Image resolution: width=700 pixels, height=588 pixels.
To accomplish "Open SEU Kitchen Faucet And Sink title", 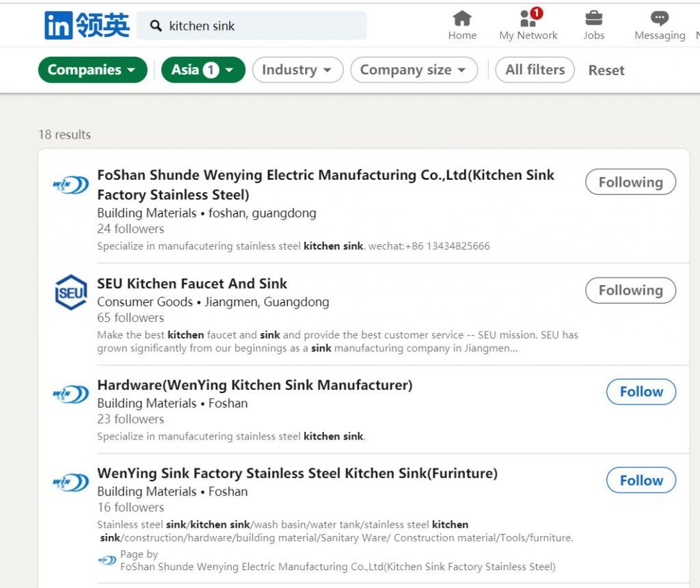I will 192,284.
